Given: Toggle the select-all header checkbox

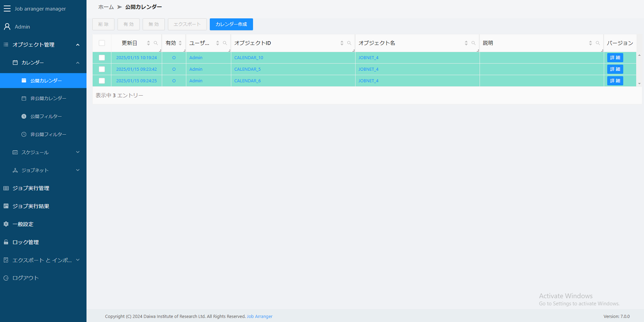Looking at the screenshot, I should tap(102, 43).
